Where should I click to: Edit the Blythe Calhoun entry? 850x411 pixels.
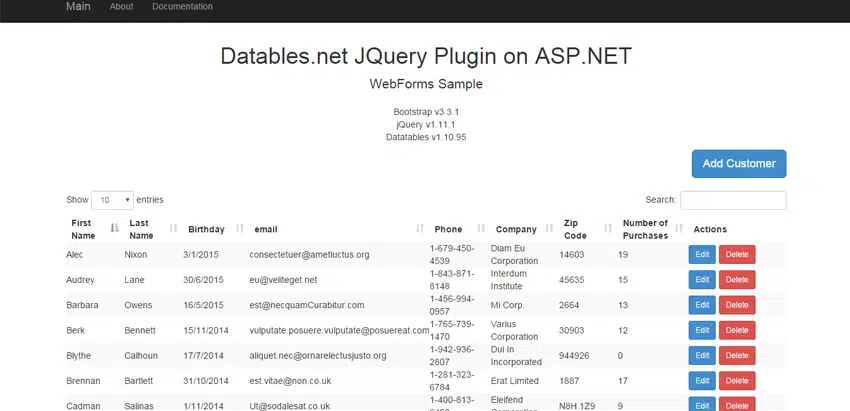[702, 355]
